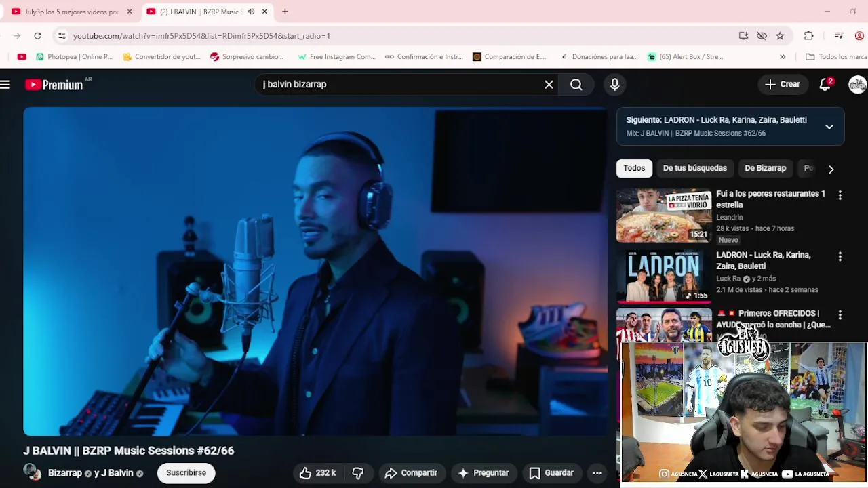The image size is (868, 488).
Task: Start voice search with the microphone
Action: point(614,85)
